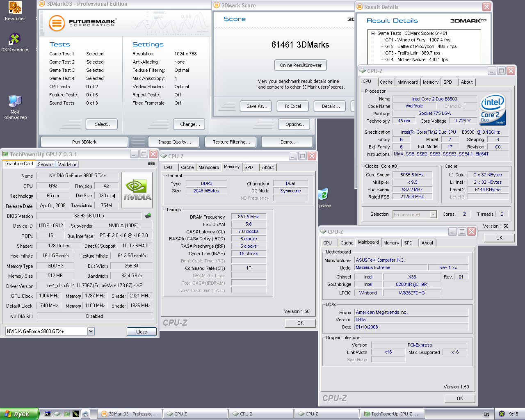Click the Options... button
525x420 pixels.
[295, 124]
